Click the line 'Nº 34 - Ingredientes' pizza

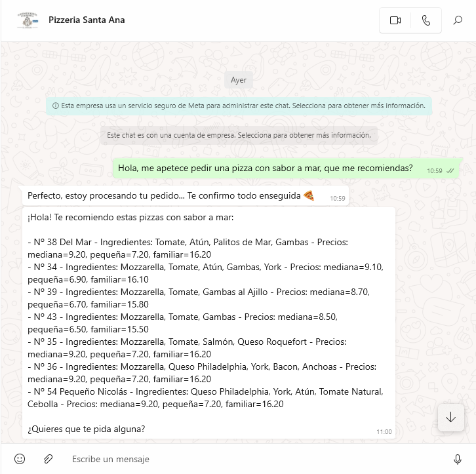pyautogui.click(x=205, y=273)
